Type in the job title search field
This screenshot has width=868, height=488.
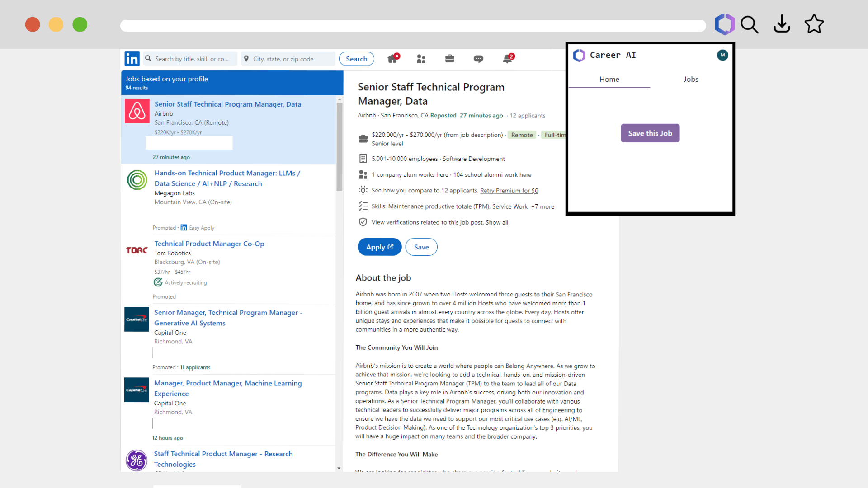tap(192, 59)
